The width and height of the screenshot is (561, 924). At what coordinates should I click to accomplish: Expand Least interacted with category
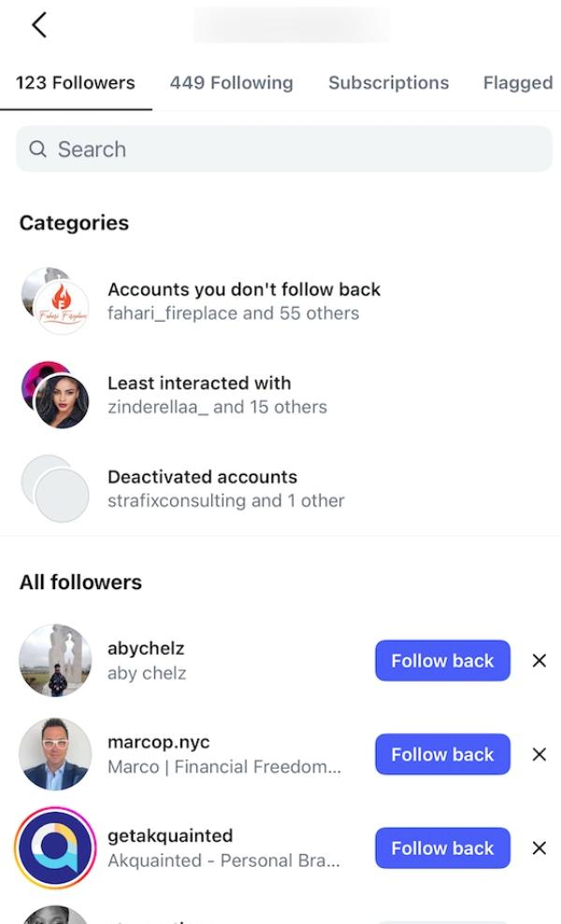[217, 395]
